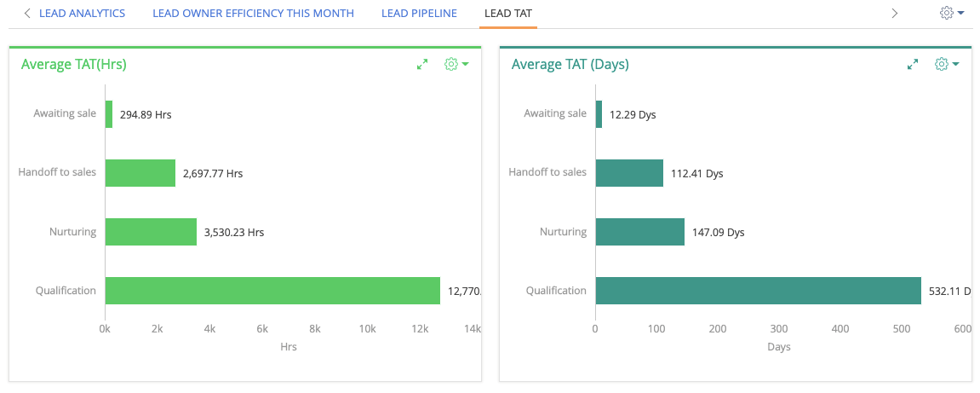Click the Qualification bar in Days chart
980x393 pixels.
pyautogui.click(x=758, y=291)
